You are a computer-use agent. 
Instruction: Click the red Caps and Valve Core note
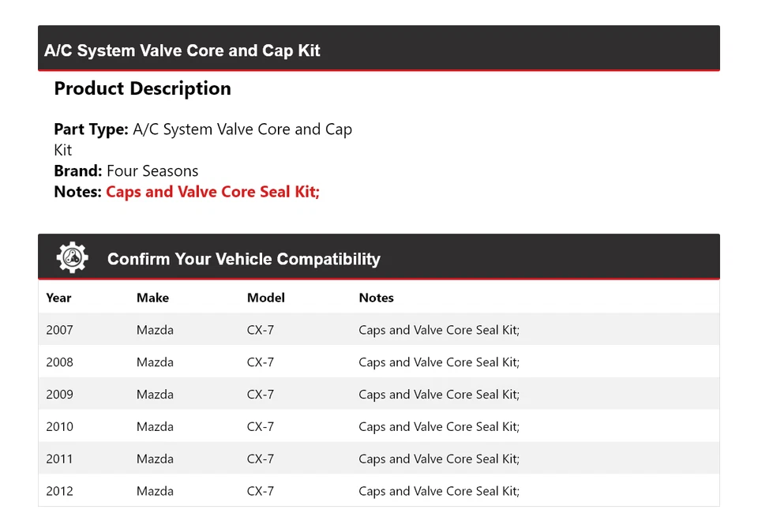click(x=212, y=192)
